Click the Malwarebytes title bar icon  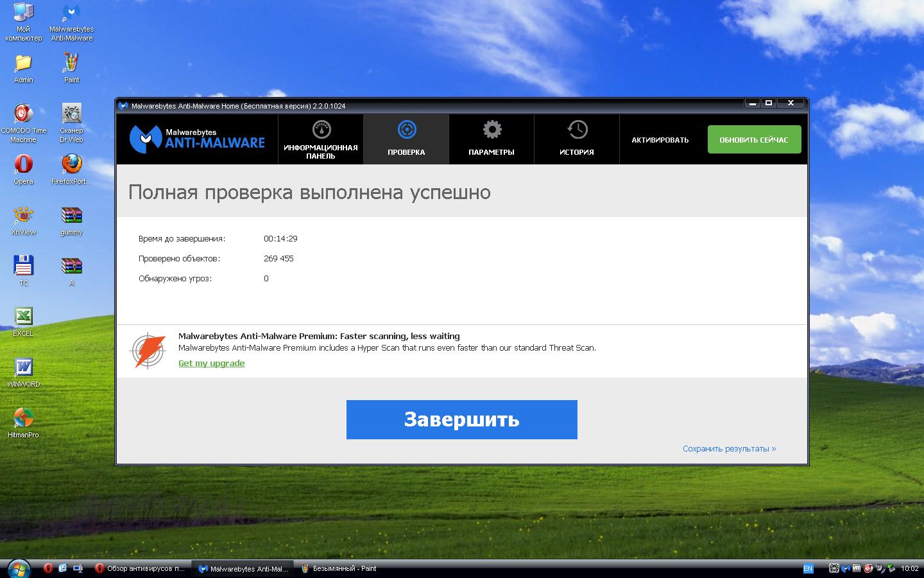[124, 106]
